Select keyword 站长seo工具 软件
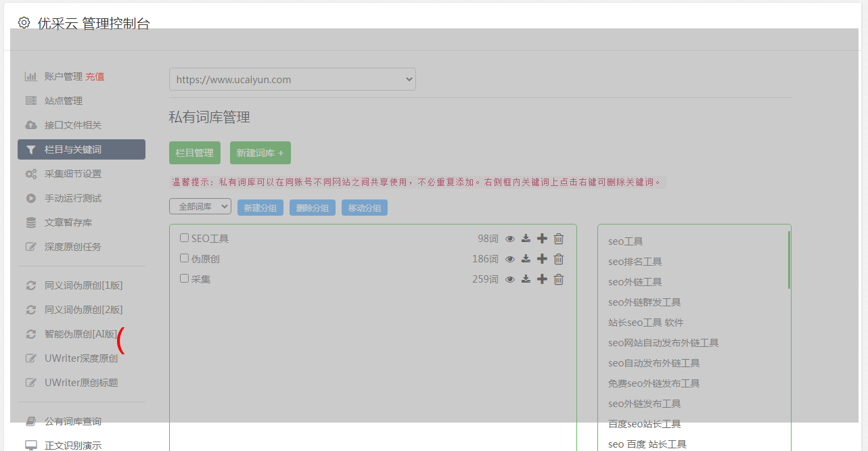This screenshot has width=868, height=451. (645, 323)
